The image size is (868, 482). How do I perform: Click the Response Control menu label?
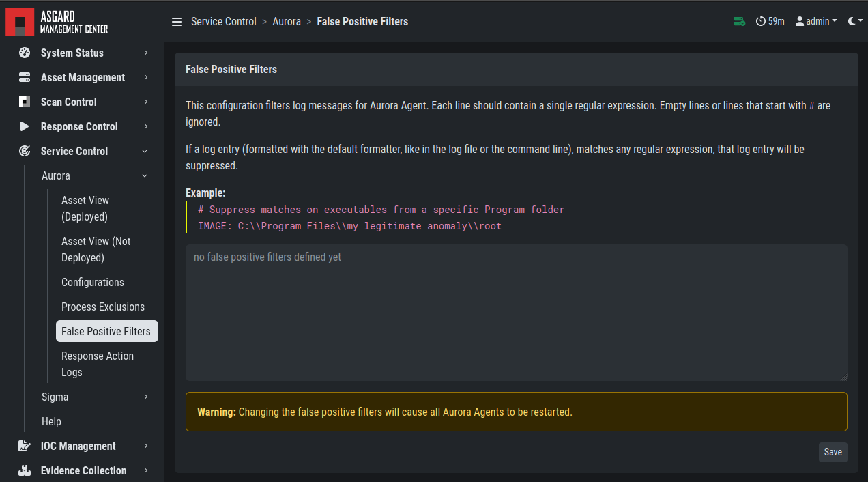(79, 126)
